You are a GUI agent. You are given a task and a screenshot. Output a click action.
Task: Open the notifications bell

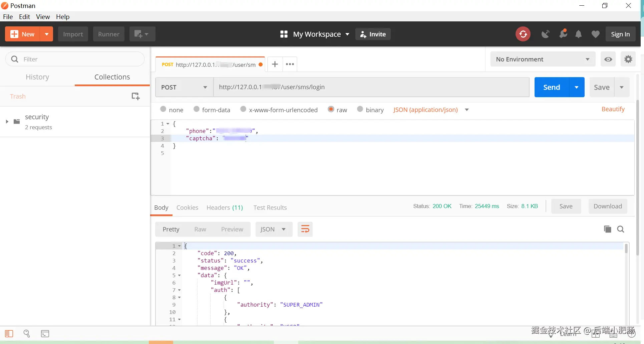tap(579, 34)
